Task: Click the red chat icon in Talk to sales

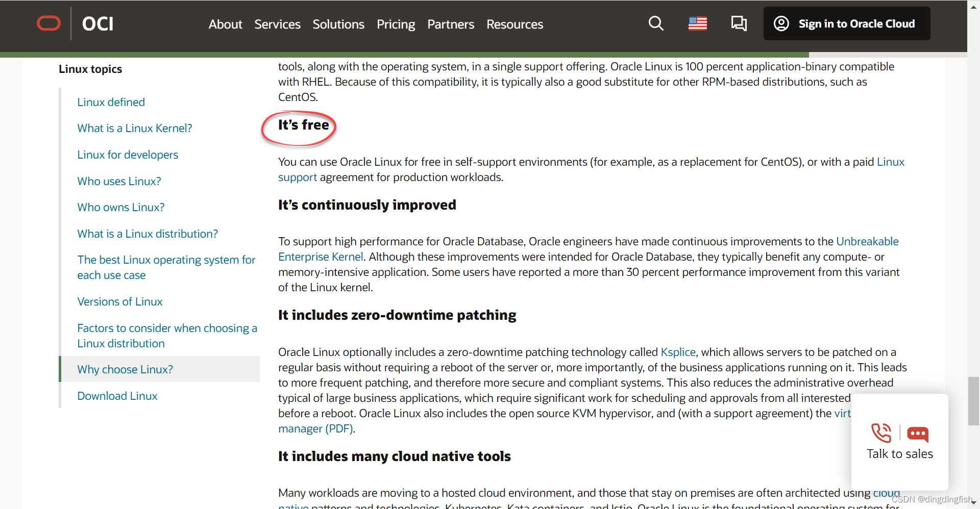Action: (x=918, y=434)
